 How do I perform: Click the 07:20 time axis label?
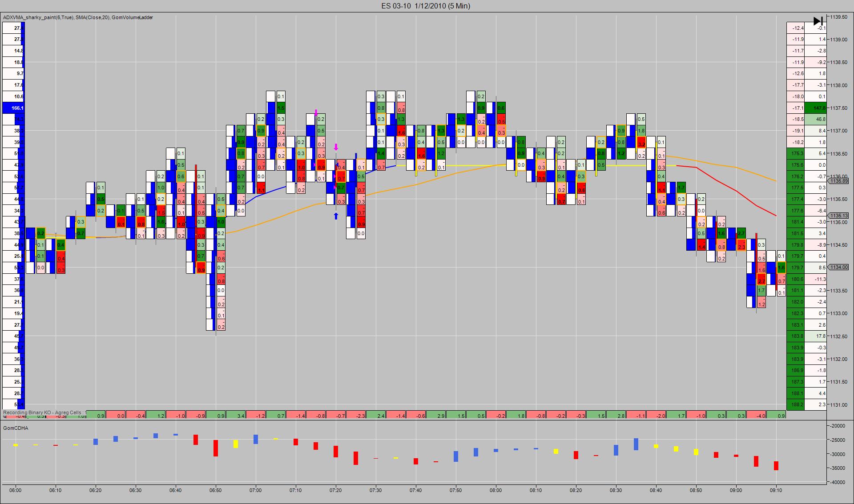coord(336,490)
